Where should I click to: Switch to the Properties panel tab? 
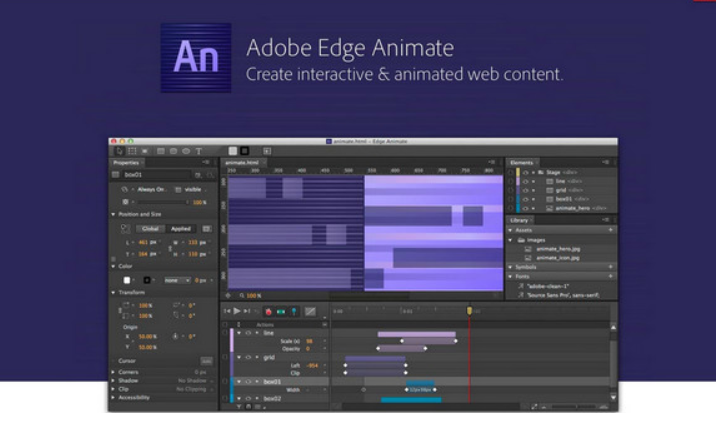pos(126,163)
